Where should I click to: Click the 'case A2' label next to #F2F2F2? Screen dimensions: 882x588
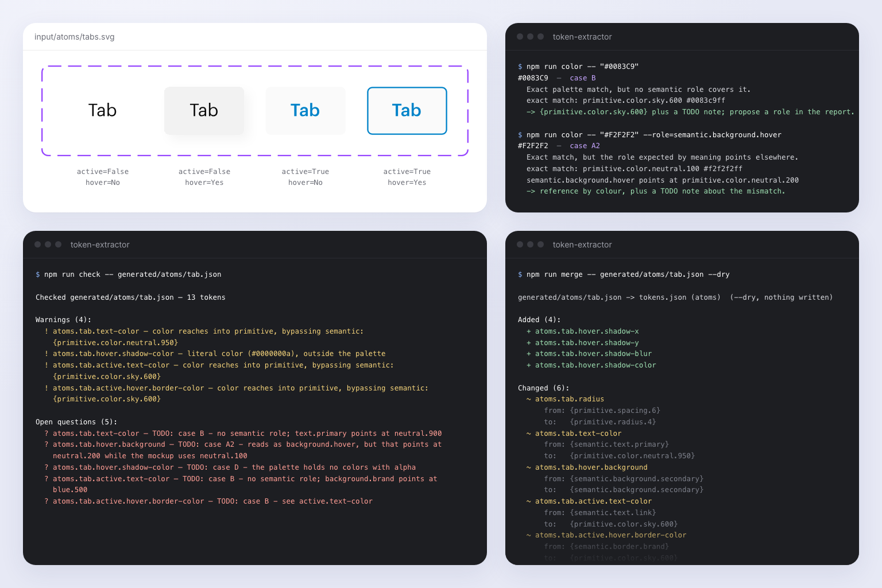coord(585,146)
